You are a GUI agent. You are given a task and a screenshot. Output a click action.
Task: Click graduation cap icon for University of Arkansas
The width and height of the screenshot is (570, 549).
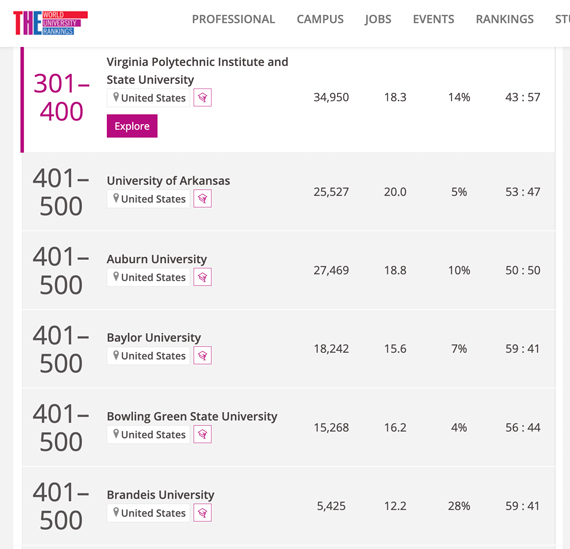(x=202, y=199)
